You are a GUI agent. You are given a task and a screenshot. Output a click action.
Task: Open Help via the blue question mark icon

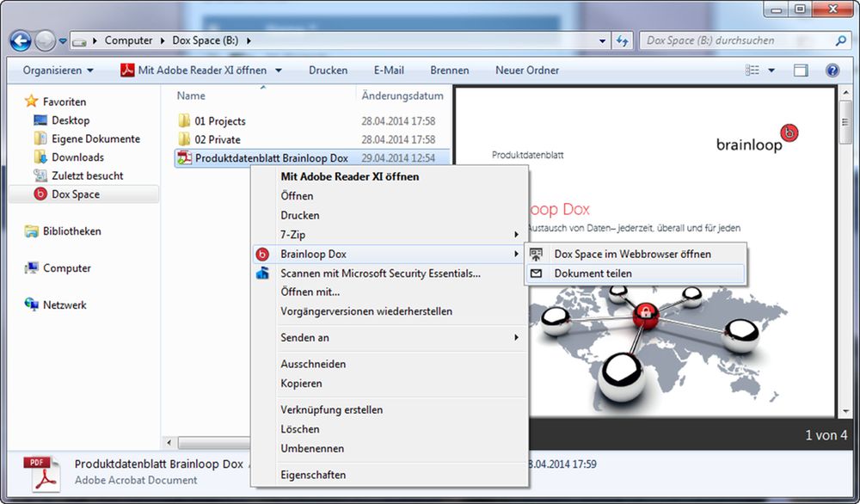click(x=832, y=70)
